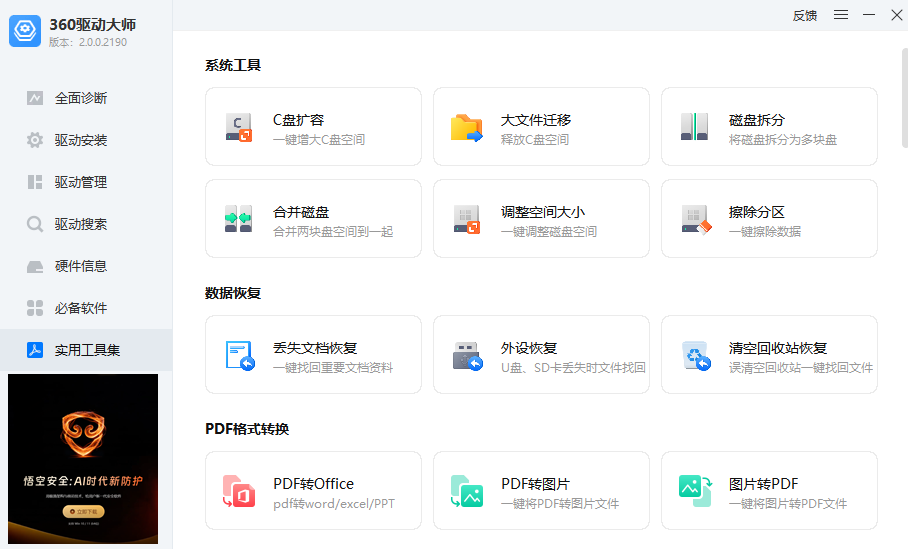
Task: Click the PDF转Office red icon
Action: pyautogui.click(x=239, y=491)
